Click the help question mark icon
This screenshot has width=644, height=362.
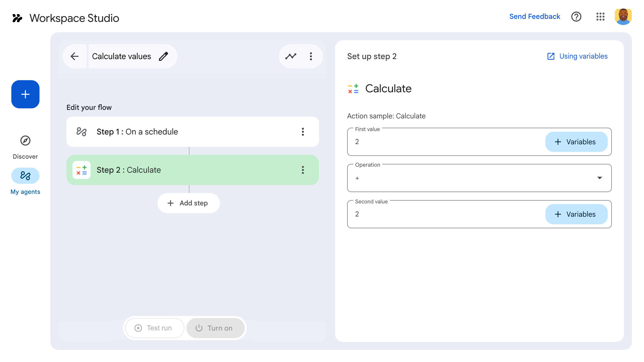(576, 17)
